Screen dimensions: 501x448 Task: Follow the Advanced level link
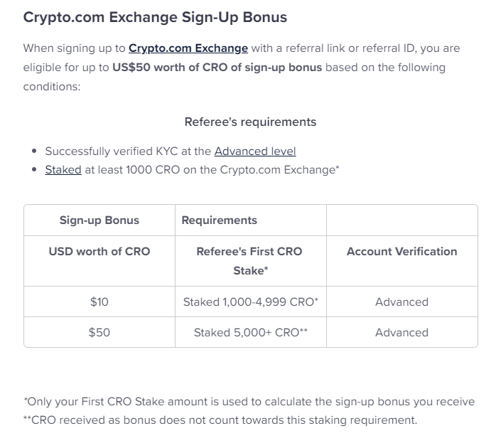click(255, 151)
